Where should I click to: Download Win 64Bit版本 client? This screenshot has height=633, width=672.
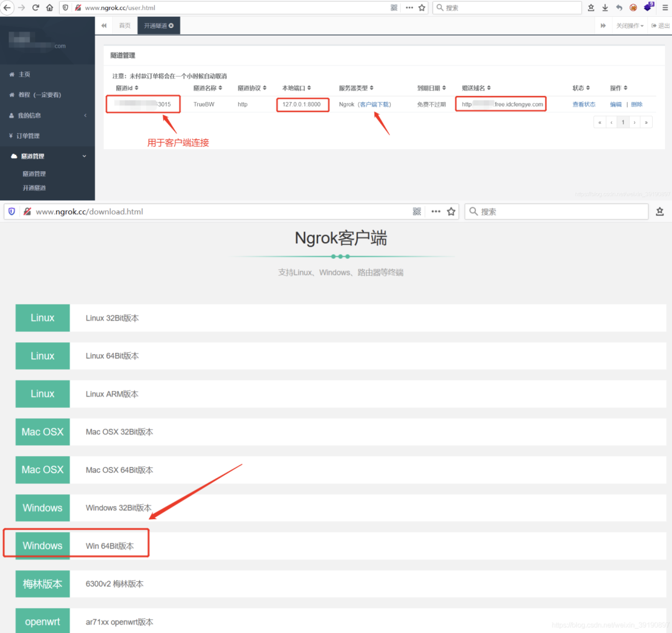341,546
